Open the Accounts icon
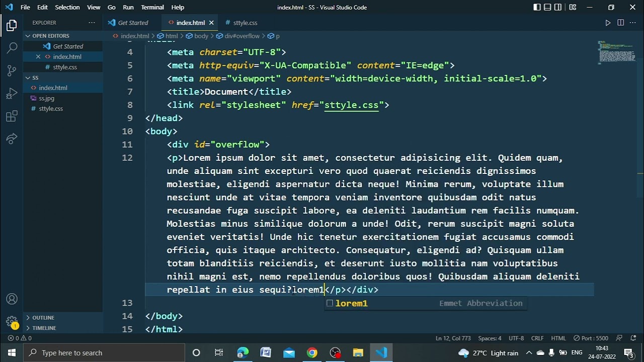Image resolution: width=644 pixels, height=362 pixels. (12, 299)
